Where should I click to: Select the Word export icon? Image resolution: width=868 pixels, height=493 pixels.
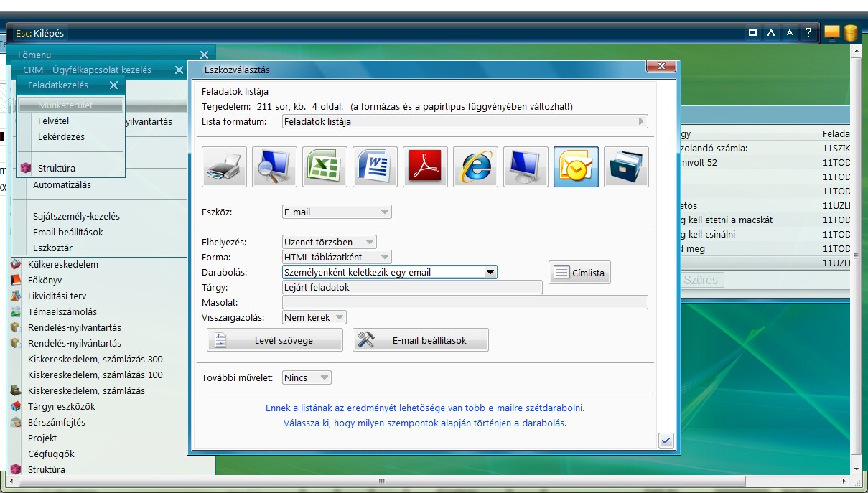(x=375, y=166)
